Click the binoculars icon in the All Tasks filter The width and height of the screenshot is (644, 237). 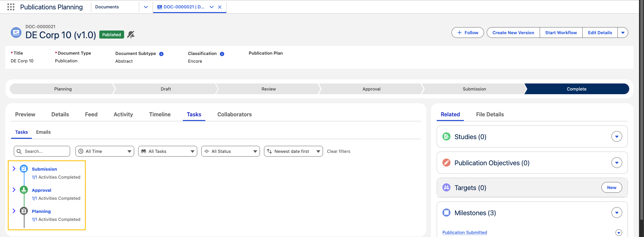click(x=144, y=151)
